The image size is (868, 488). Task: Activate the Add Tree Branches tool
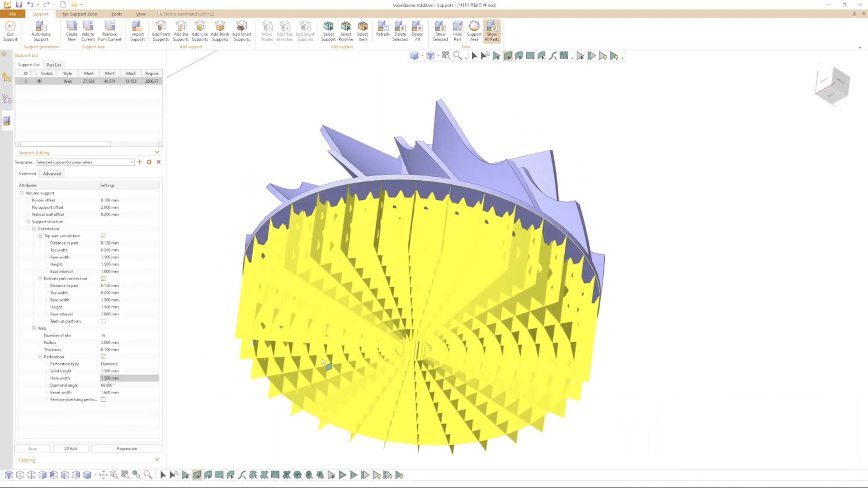285,31
